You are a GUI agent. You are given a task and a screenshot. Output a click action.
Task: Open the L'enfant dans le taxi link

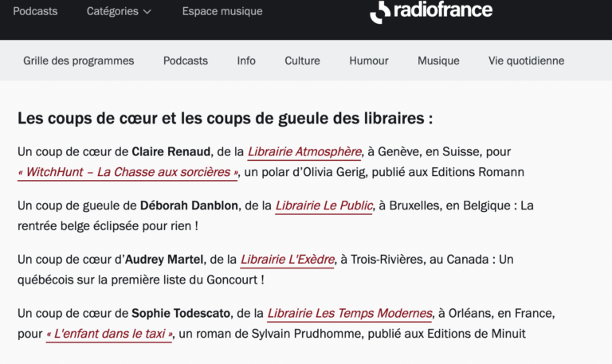(x=109, y=334)
